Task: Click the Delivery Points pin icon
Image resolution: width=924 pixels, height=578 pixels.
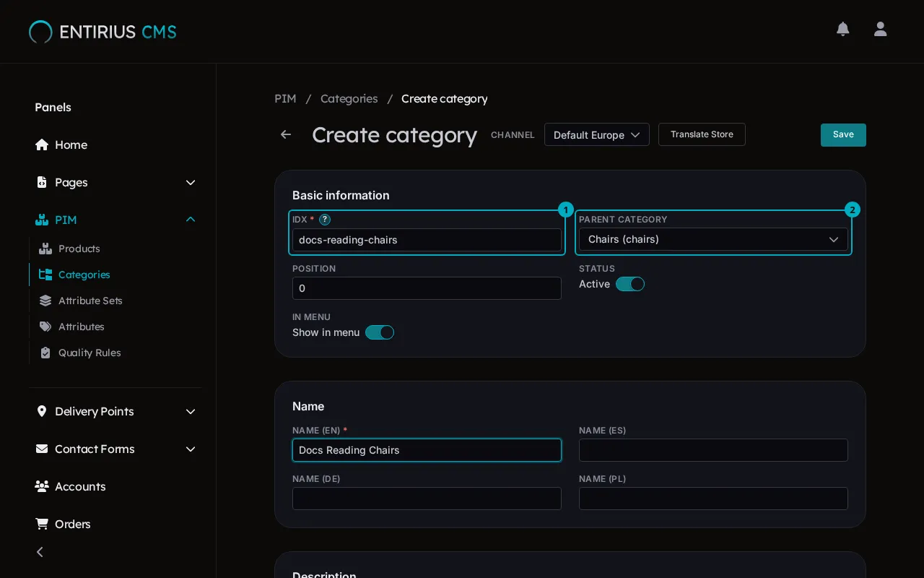Action: point(42,411)
